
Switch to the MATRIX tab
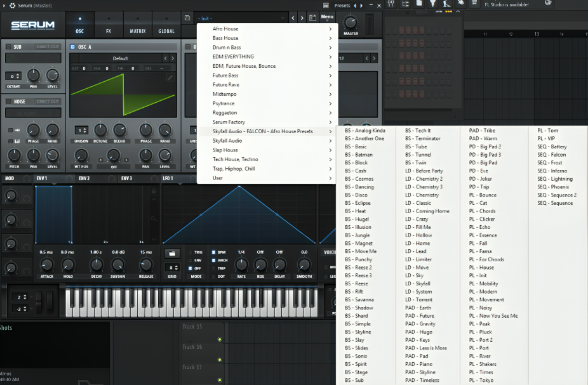[138, 25]
